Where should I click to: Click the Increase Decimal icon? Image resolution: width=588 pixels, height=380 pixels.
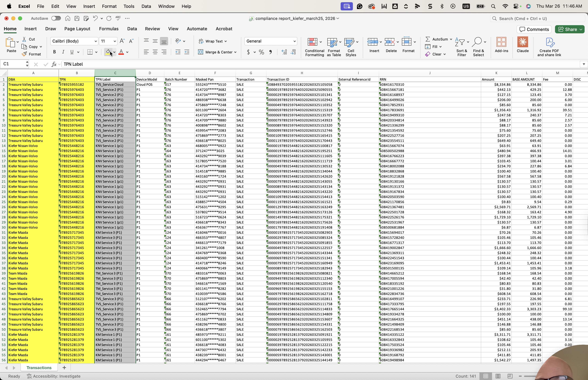point(284,52)
